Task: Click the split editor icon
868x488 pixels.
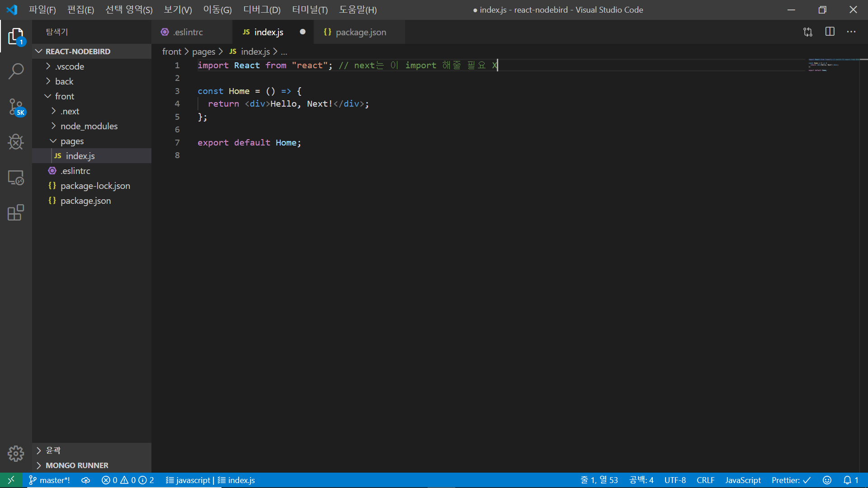Action: coord(830,32)
